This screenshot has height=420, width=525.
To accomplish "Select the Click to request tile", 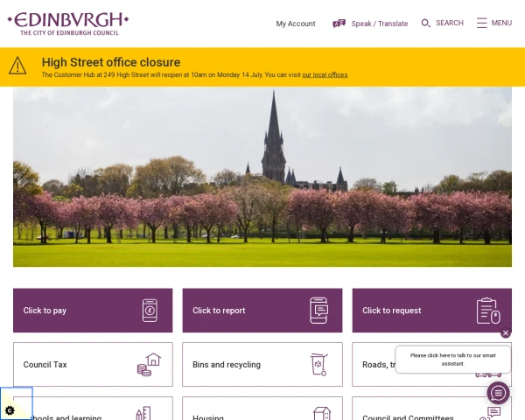I will tap(431, 311).
